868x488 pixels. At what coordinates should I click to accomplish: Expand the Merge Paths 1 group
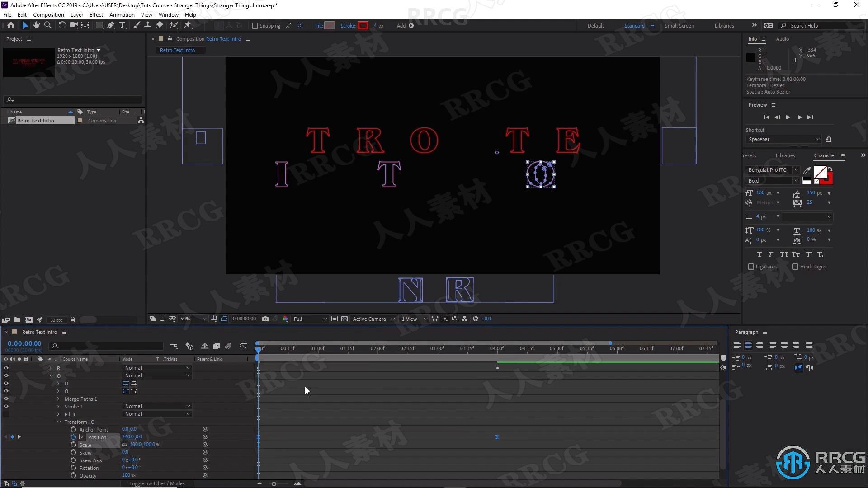coord(58,399)
